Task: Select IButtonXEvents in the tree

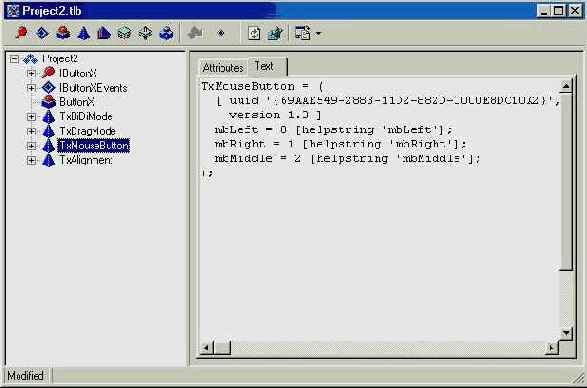Action: [93, 88]
